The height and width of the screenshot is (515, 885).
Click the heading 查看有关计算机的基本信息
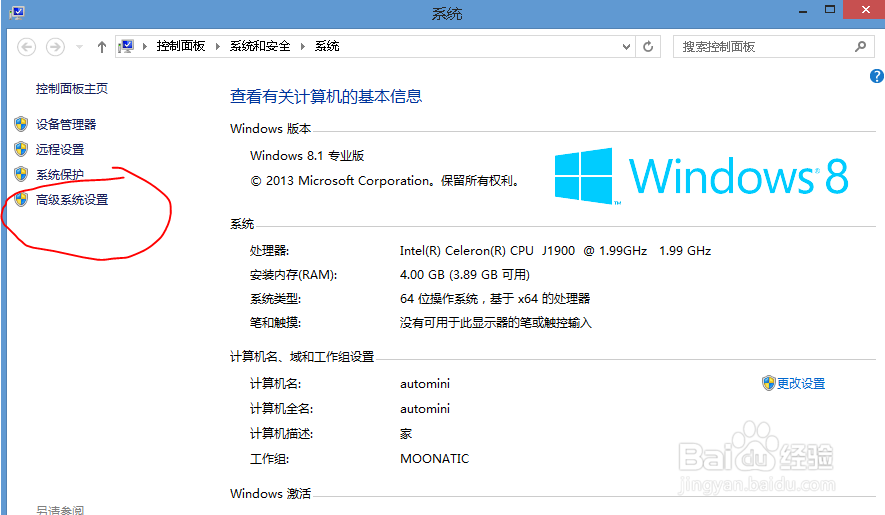tap(326, 97)
